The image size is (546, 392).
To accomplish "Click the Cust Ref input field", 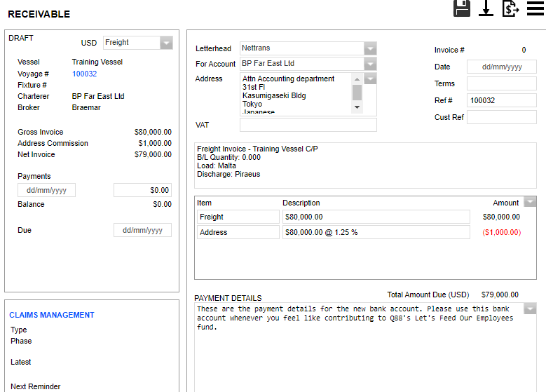I will 501,117.
